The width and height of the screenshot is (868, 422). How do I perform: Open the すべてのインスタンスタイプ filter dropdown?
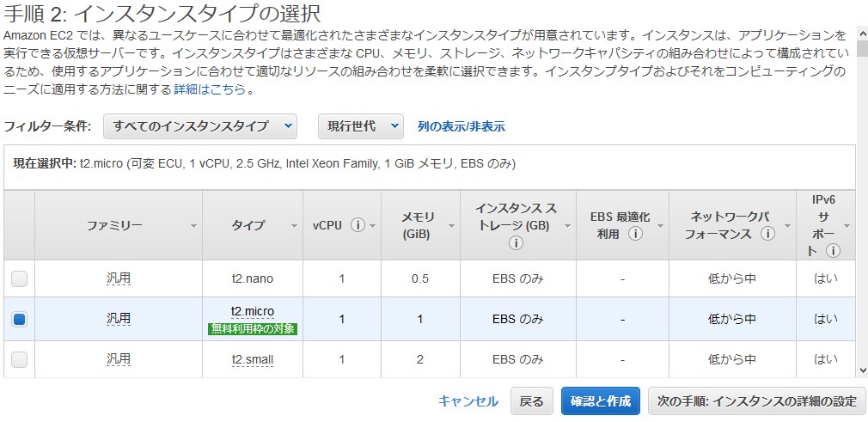tap(200, 126)
